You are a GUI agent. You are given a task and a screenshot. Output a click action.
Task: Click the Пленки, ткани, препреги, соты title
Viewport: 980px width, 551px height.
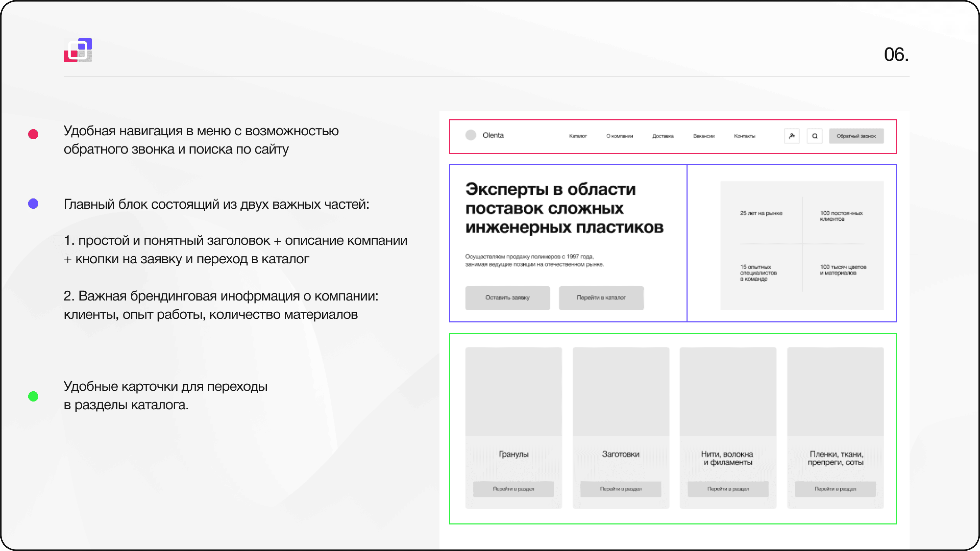click(x=836, y=458)
